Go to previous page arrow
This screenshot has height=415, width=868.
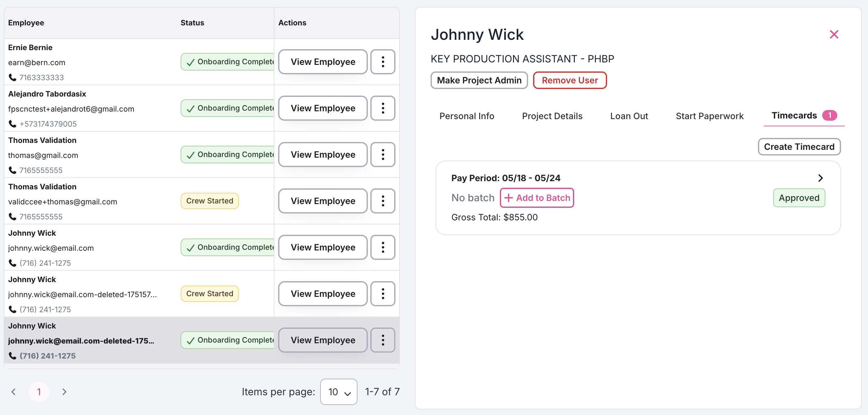13,392
